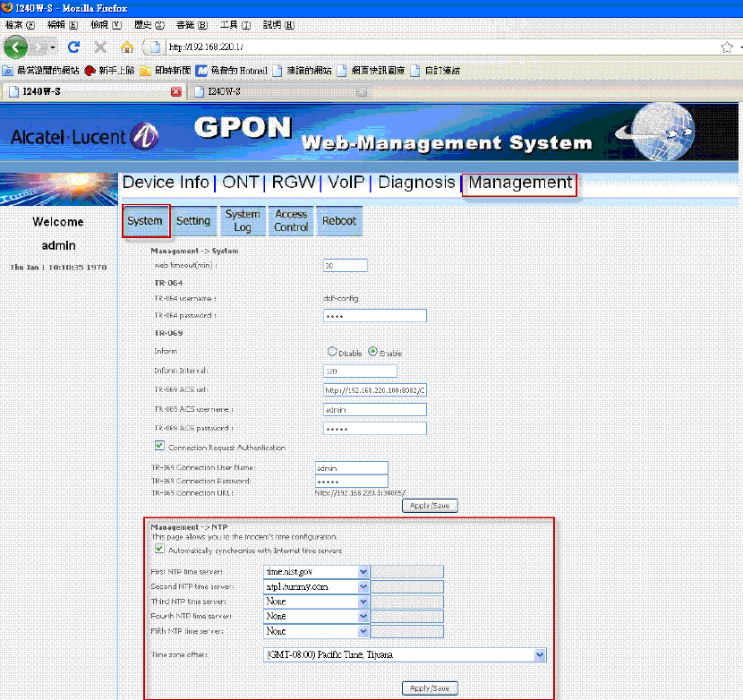
Task: Open the 檔案 (File) menu
Action: pyautogui.click(x=20, y=25)
